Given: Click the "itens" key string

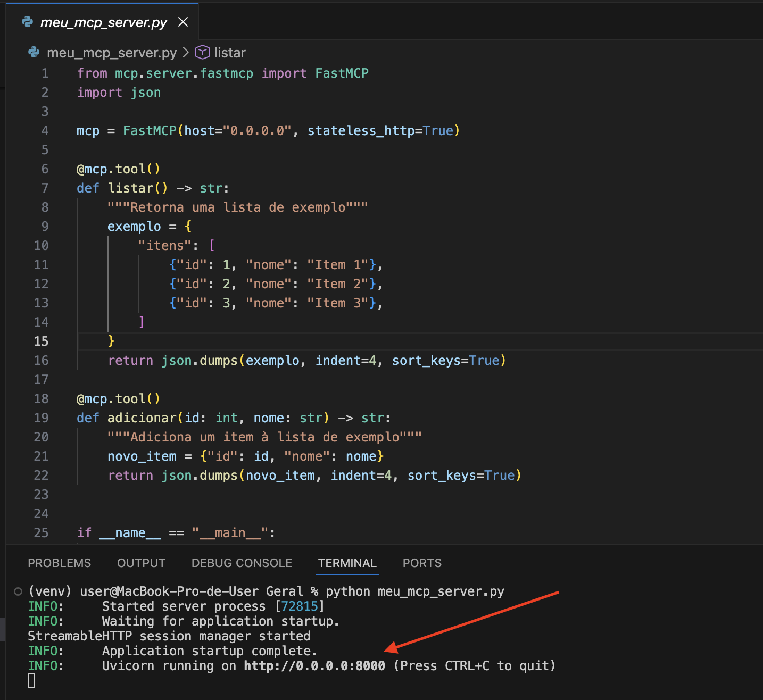Looking at the screenshot, I should point(165,246).
